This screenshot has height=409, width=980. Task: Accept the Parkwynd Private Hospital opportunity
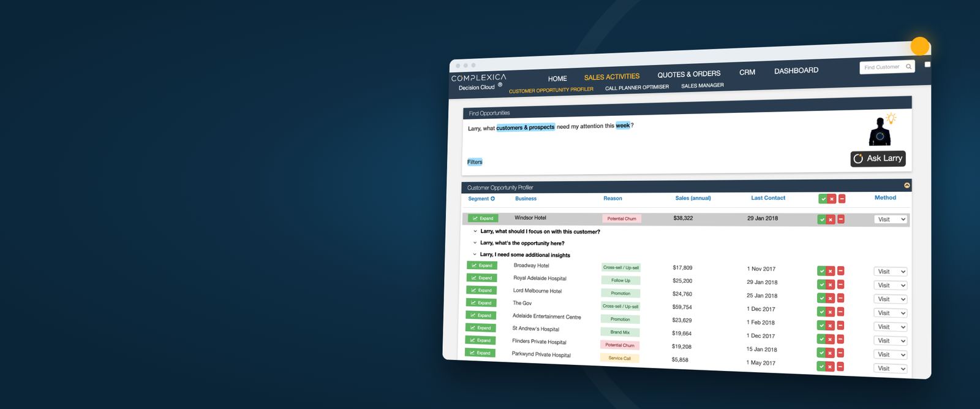[x=821, y=367]
